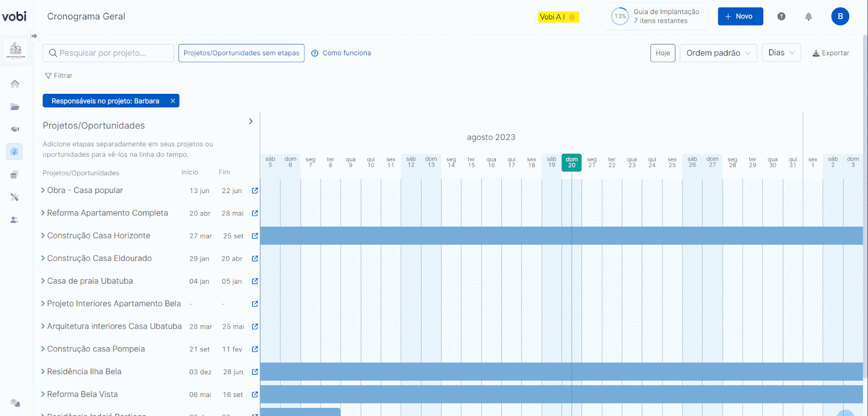Viewport: 868px width, 416px height.
Task: Open Arquitetura interiores Casa Ubatuba external link icon
Action: point(255,327)
